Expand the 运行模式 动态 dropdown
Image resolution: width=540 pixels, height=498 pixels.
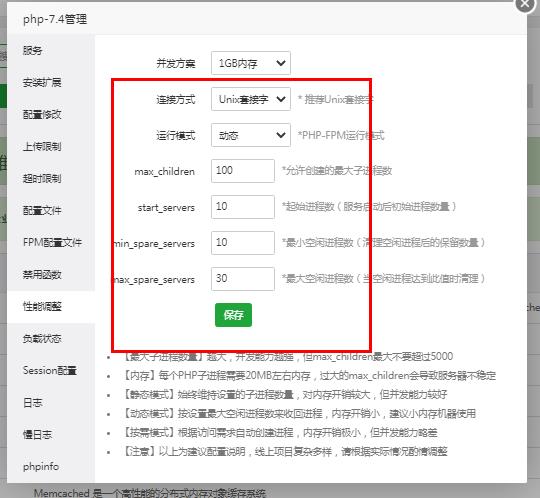click(251, 135)
